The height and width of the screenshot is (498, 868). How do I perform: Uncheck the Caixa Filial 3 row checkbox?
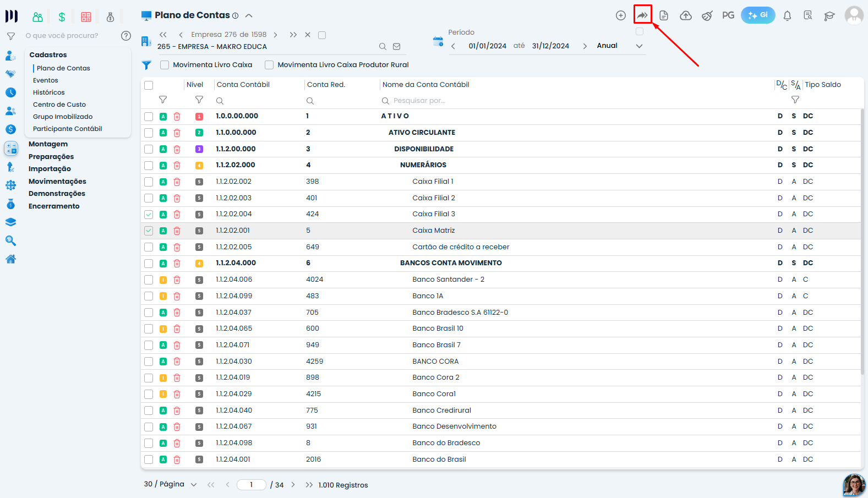coord(149,215)
